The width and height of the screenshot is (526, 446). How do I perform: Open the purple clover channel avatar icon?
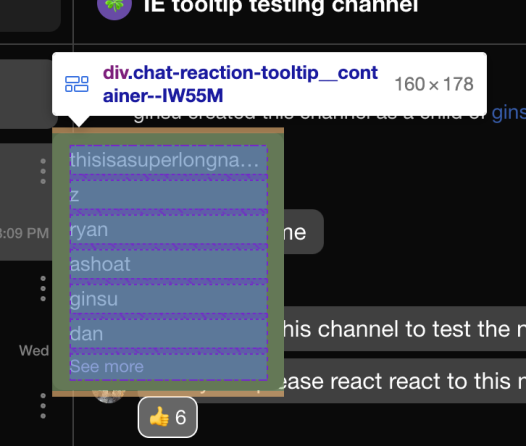pos(114,5)
